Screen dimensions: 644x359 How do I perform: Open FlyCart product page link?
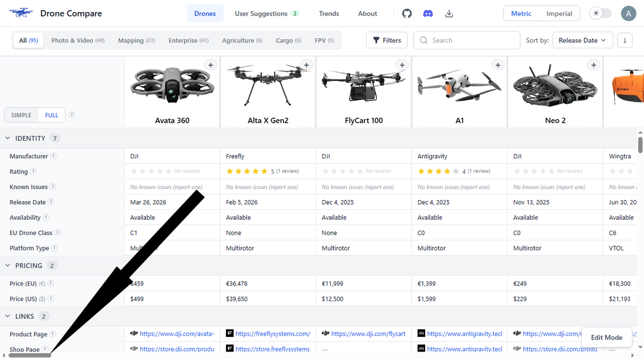pyautogui.click(x=368, y=333)
